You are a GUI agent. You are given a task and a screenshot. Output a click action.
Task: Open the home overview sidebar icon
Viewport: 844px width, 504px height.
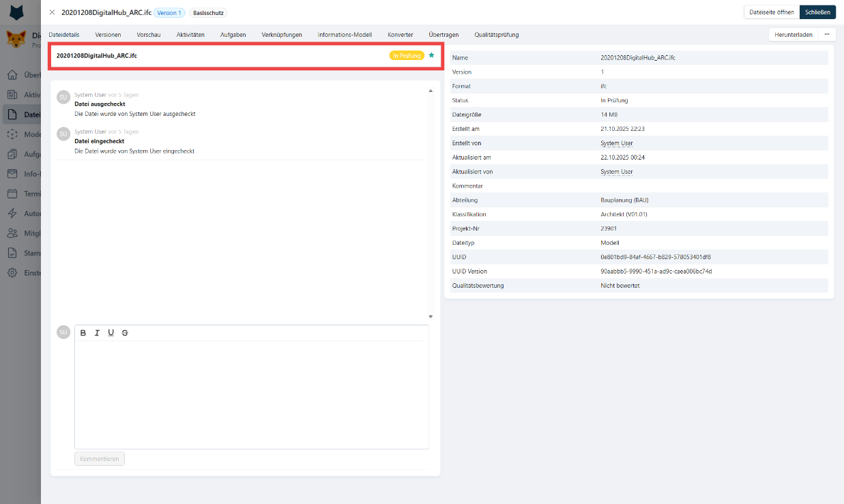pos(12,75)
